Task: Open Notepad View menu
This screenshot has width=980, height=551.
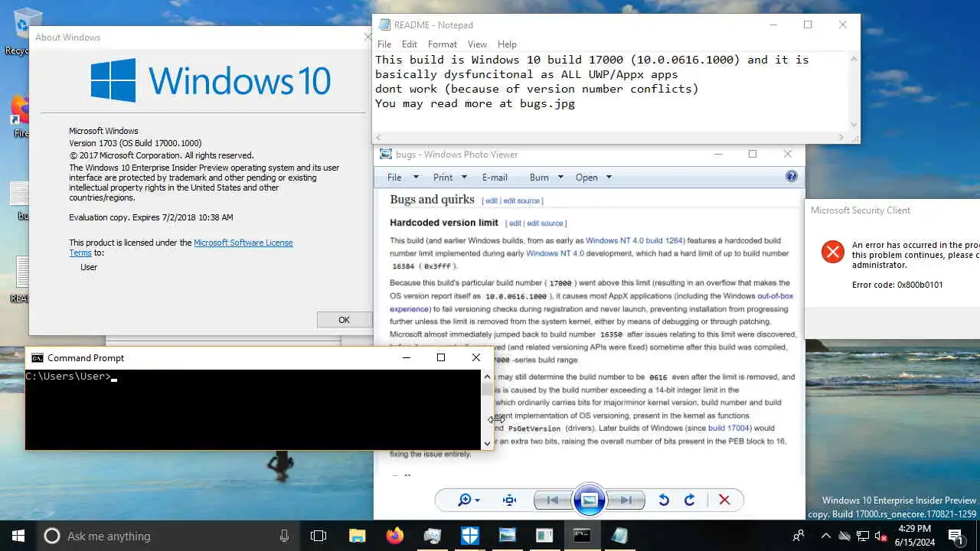Action: 477,44
